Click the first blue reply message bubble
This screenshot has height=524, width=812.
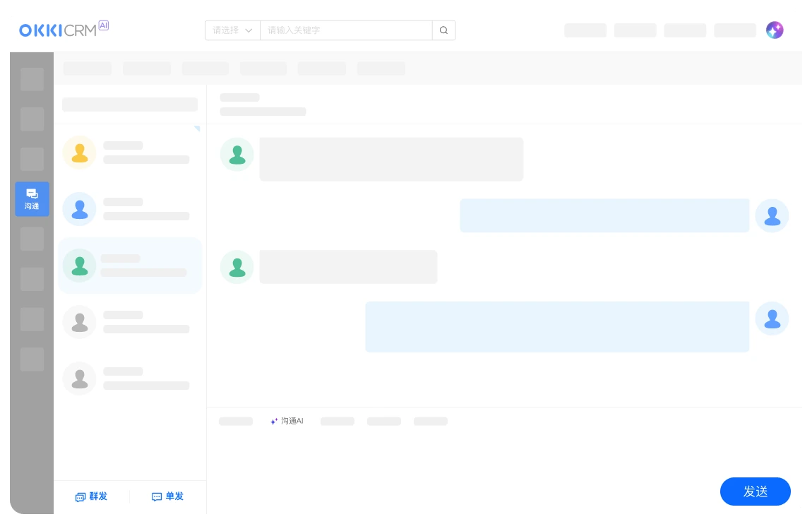coord(604,215)
